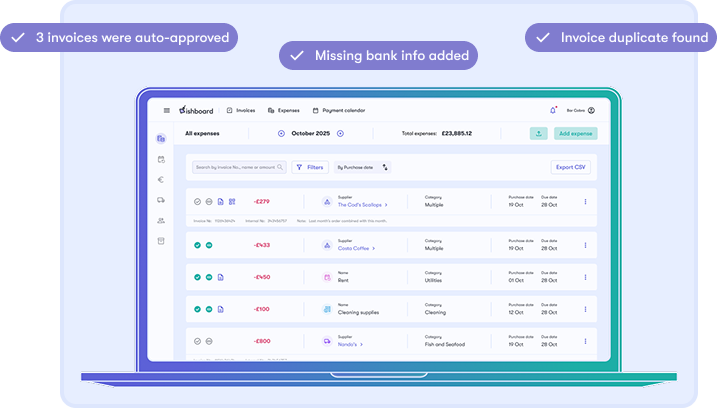717x408 pixels.
Task: Click the green upload icon button
Action: pyautogui.click(x=539, y=133)
